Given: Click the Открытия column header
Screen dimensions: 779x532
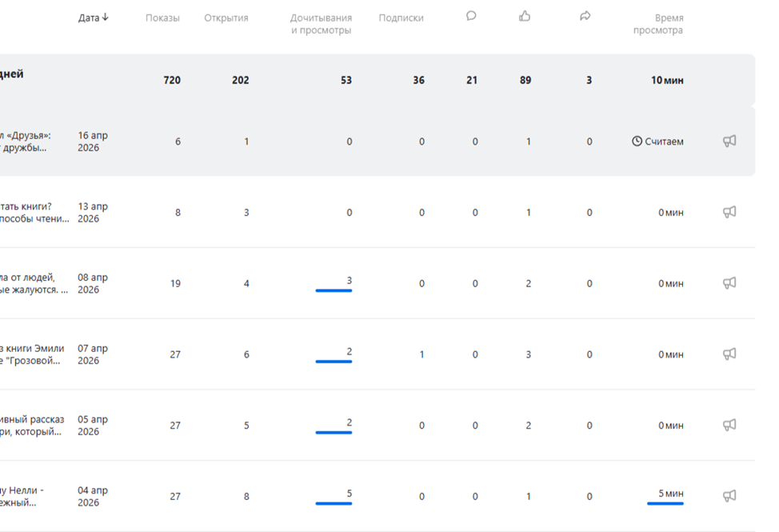Looking at the screenshot, I should point(226,18).
